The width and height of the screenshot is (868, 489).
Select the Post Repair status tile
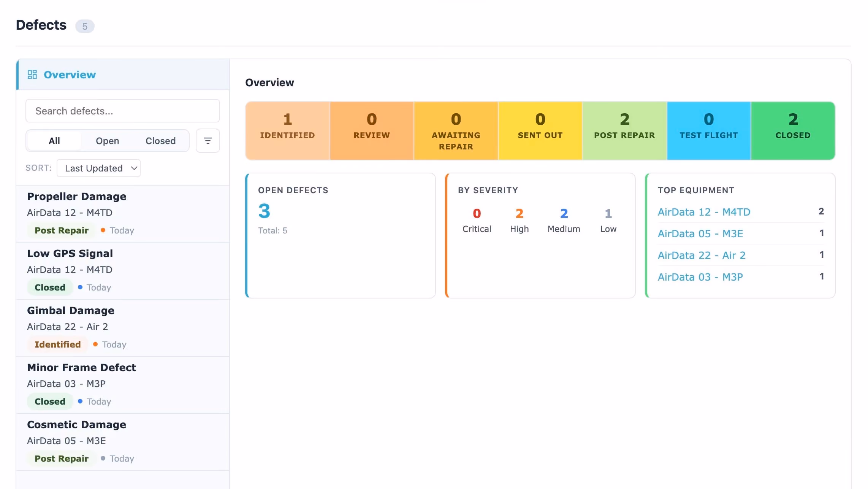pos(624,130)
